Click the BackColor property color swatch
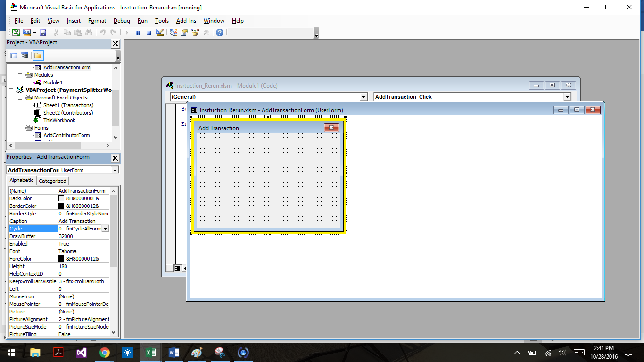644x362 pixels. (61, 198)
